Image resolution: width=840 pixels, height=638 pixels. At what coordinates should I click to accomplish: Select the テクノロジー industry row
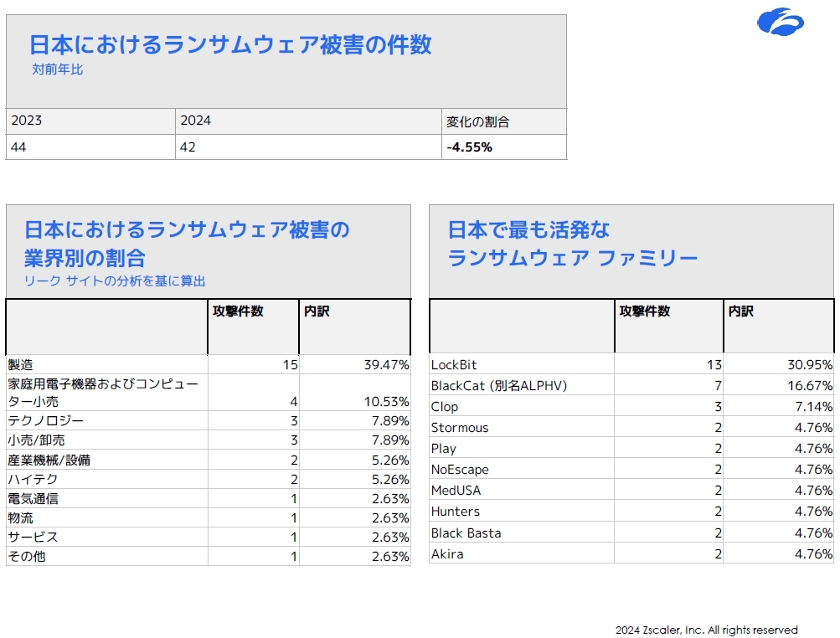(x=46, y=420)
